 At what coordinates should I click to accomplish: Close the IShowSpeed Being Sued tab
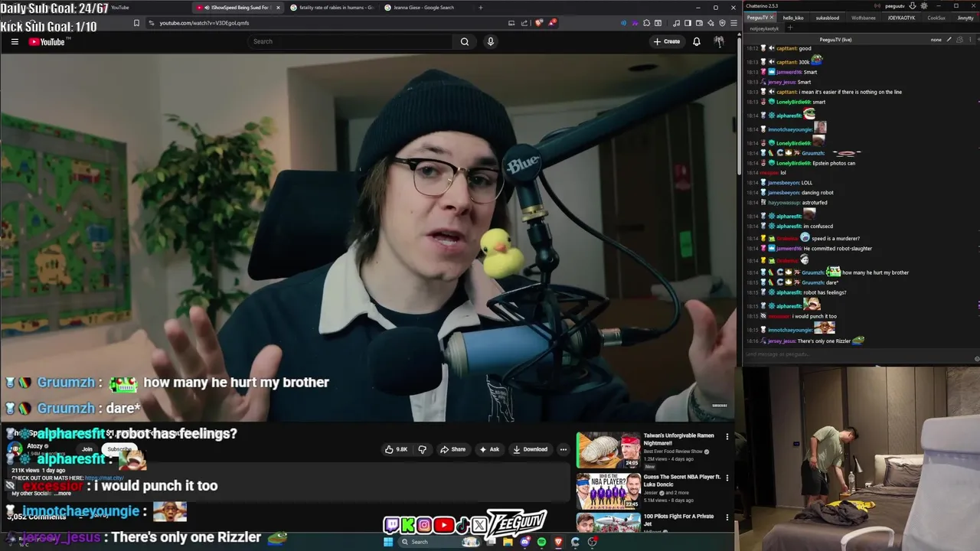pos(278,8)
